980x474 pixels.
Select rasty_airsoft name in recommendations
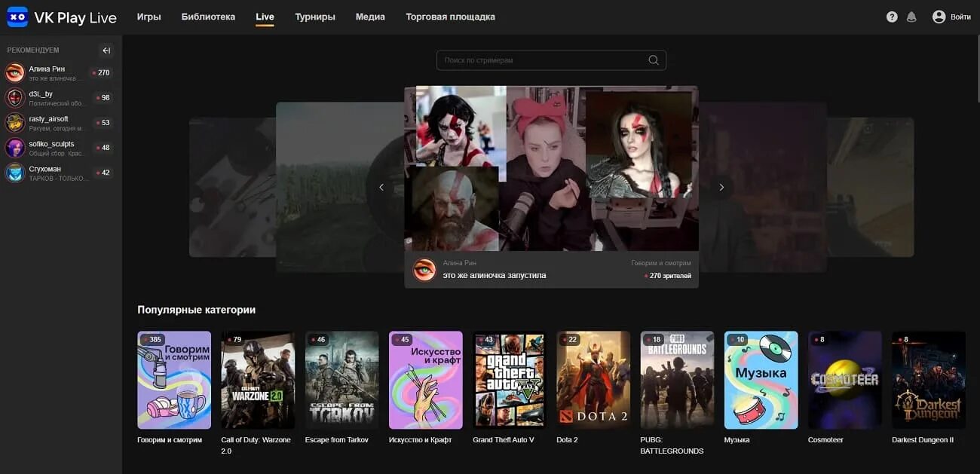pyautogui.click(x=48, y=118)
